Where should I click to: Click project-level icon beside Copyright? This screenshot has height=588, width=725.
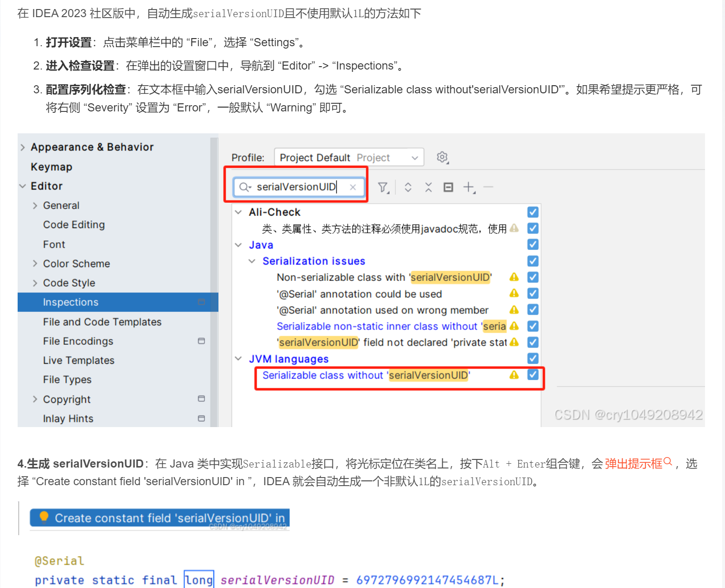(201, 399)
